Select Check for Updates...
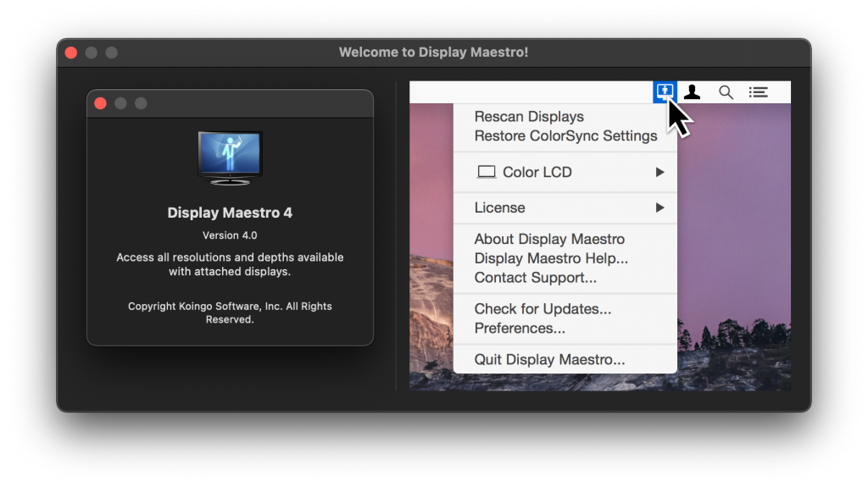Image resolution: width=868 pixels, height=487 pixels. [x=542, y=309]
